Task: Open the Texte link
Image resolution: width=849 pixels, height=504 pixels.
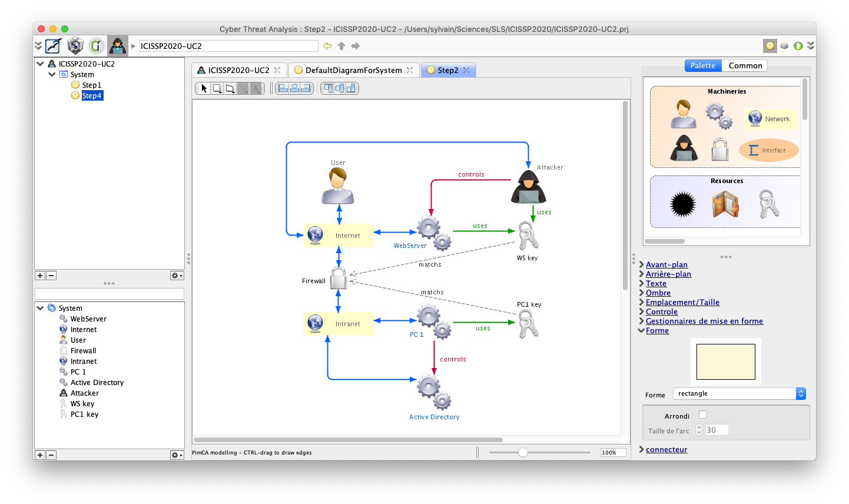Action: [656, 283]
